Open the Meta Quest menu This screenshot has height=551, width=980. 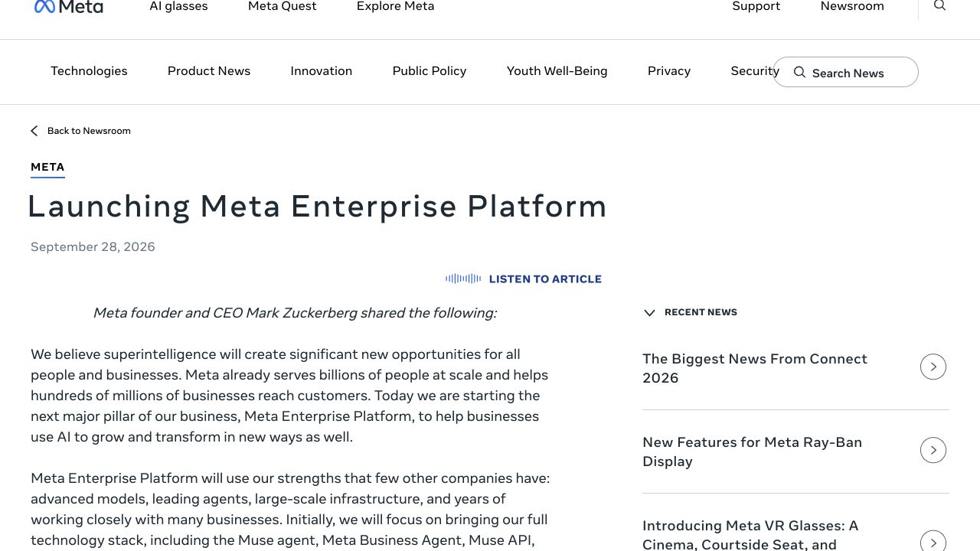[x=282, y=6]
